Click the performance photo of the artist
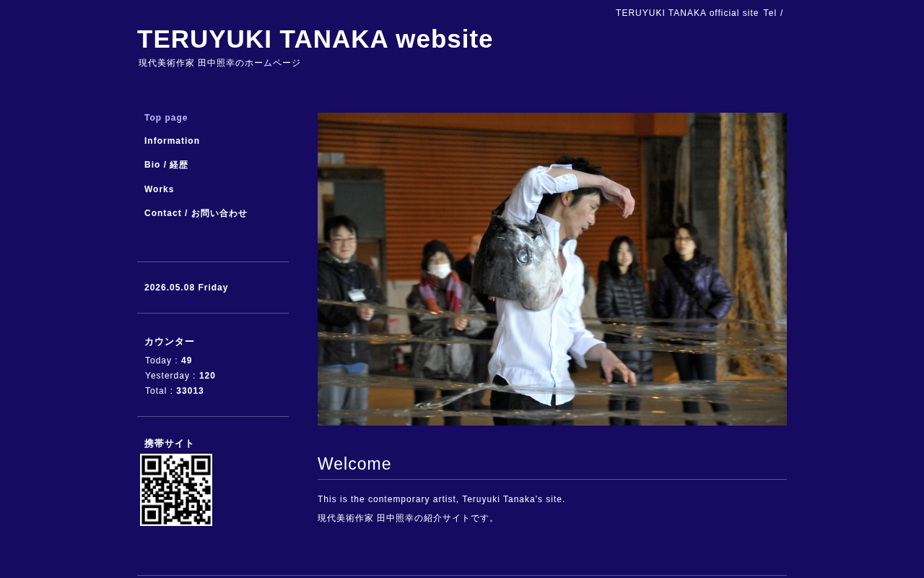Viewport: 924px width, 578px height. pos(552,269)
